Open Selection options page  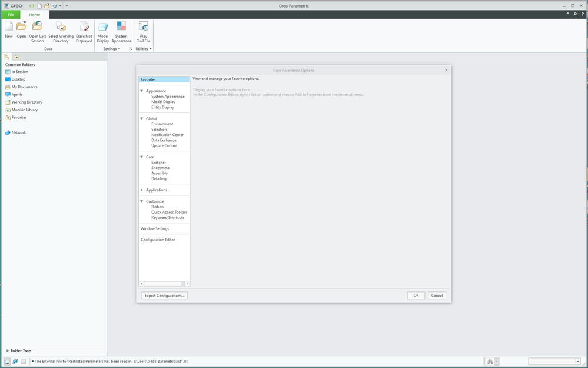[x=159, y=130]
